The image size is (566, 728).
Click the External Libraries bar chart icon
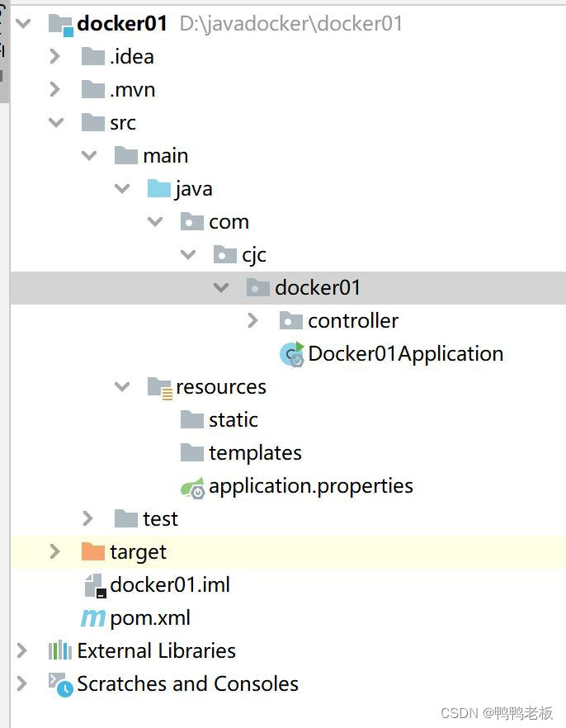click(x=59, y=650)
